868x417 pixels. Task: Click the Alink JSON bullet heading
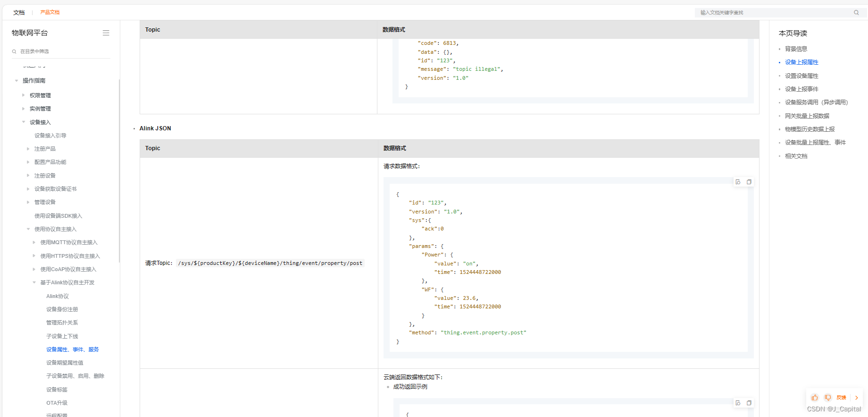(x=155, y=128)
